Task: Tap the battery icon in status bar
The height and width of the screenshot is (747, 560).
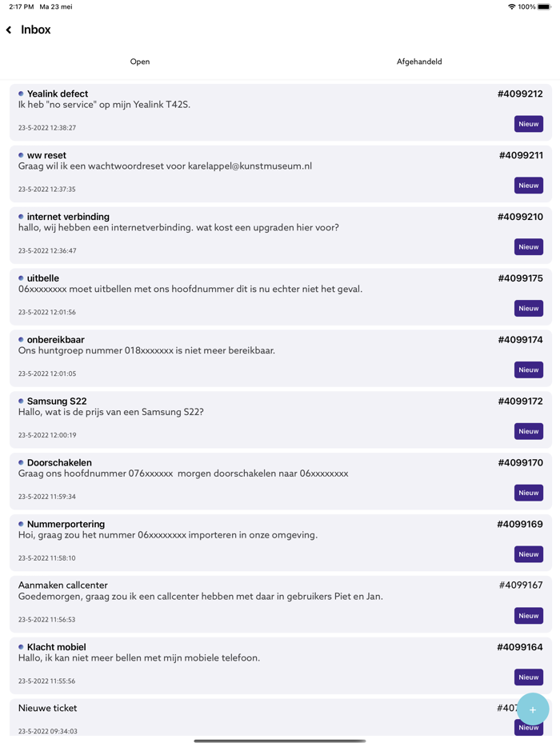Action: click(544, 6)
